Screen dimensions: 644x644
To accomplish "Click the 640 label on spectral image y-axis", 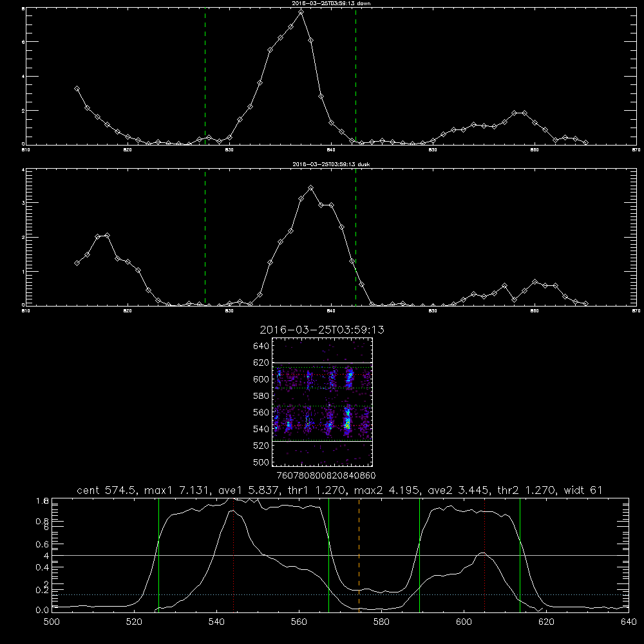I will coord(261,346).
